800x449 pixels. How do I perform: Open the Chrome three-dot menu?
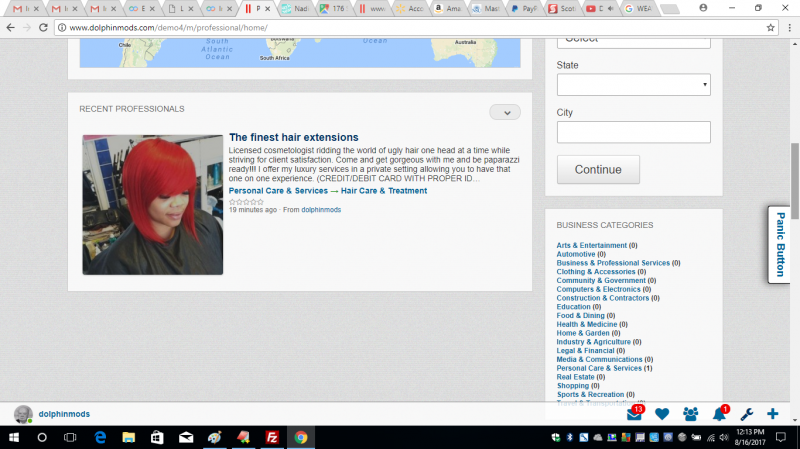[789, 28]
